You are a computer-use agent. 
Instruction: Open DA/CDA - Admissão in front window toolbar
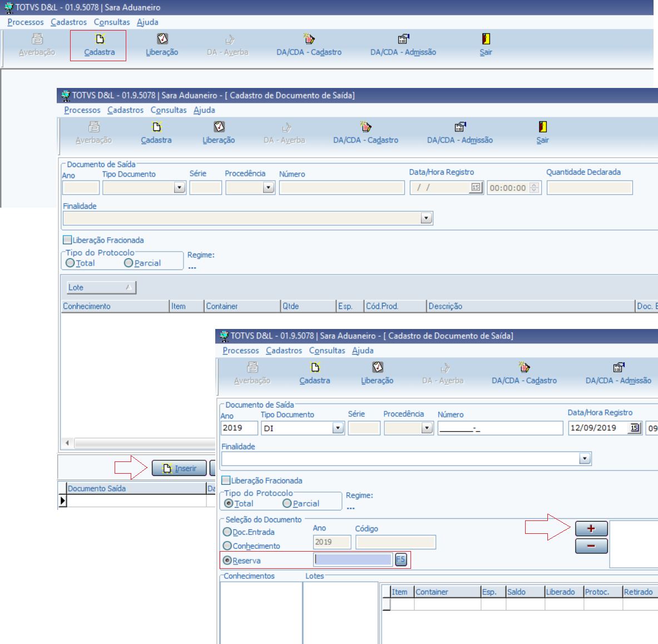click(x=619, y=373)
